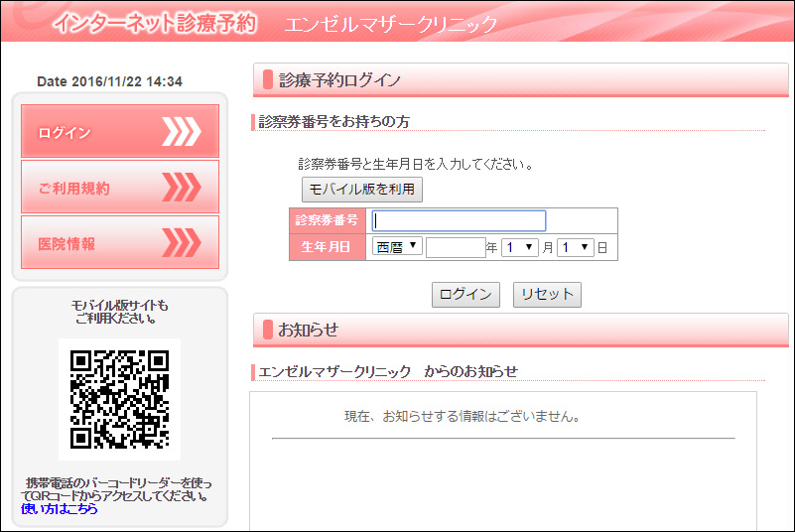795x532 pixels.
Task: Open the 医院情報 sidebar menu item
Action: point(120,242)
